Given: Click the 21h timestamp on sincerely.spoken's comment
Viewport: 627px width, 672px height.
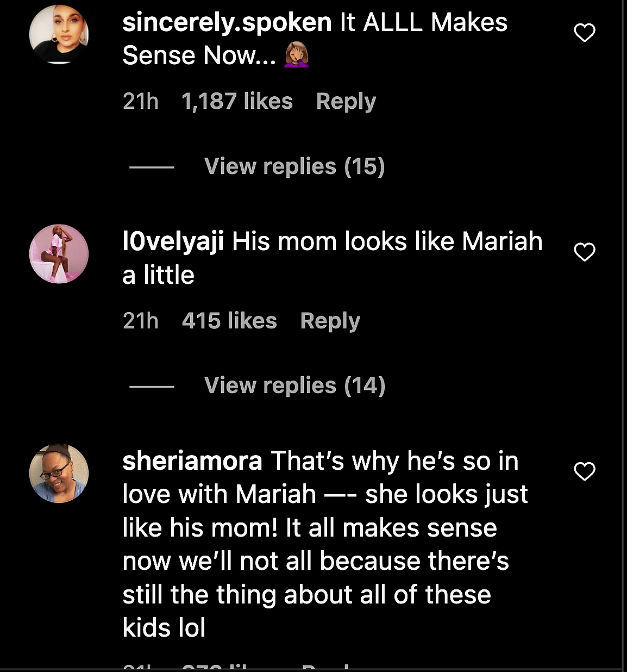Looking at the screenshot, I should point(141,102).
